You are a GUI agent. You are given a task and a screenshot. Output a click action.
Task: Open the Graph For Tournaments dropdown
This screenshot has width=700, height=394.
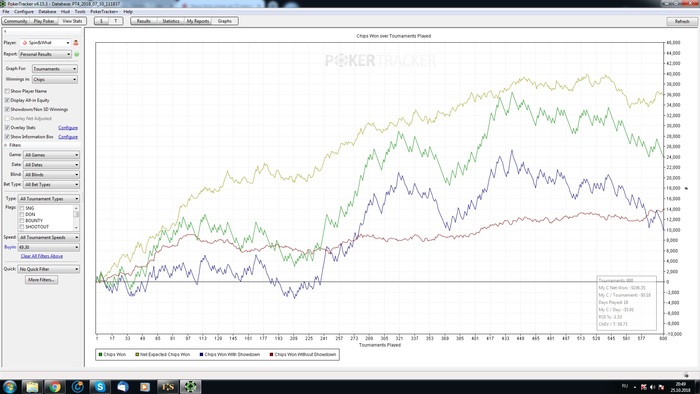[x=54, y=69]
